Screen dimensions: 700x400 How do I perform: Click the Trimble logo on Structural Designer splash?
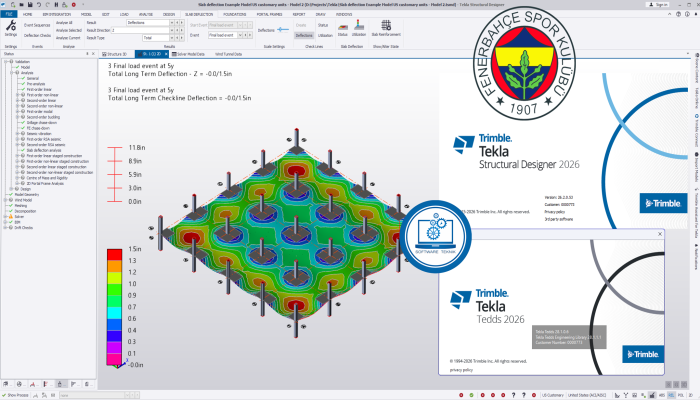click(663, 203)
